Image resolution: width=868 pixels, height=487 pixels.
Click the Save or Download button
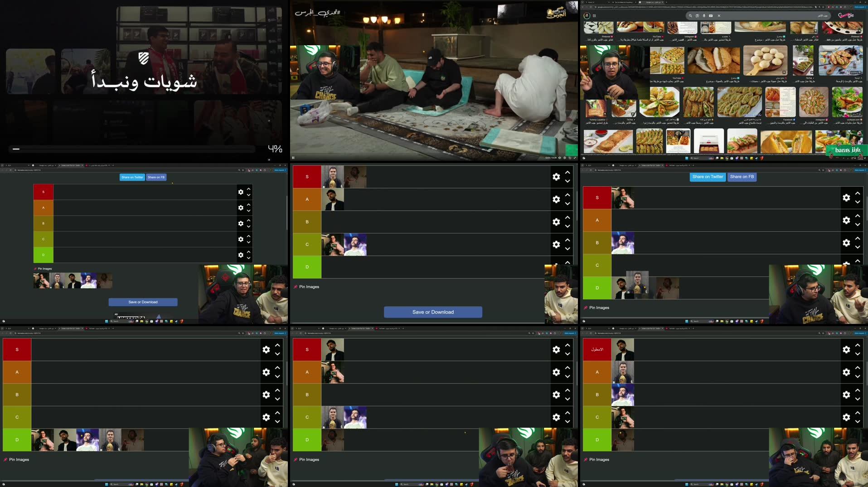coord(432,312)
